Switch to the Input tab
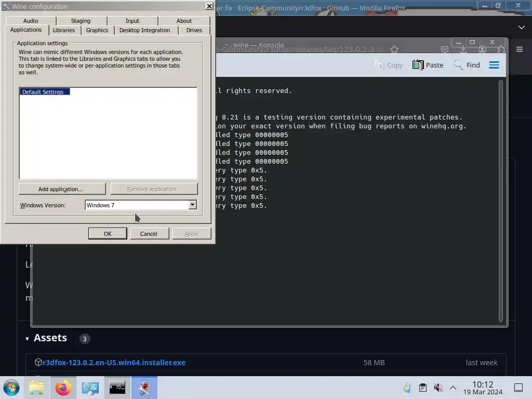 tap(132, 21)
